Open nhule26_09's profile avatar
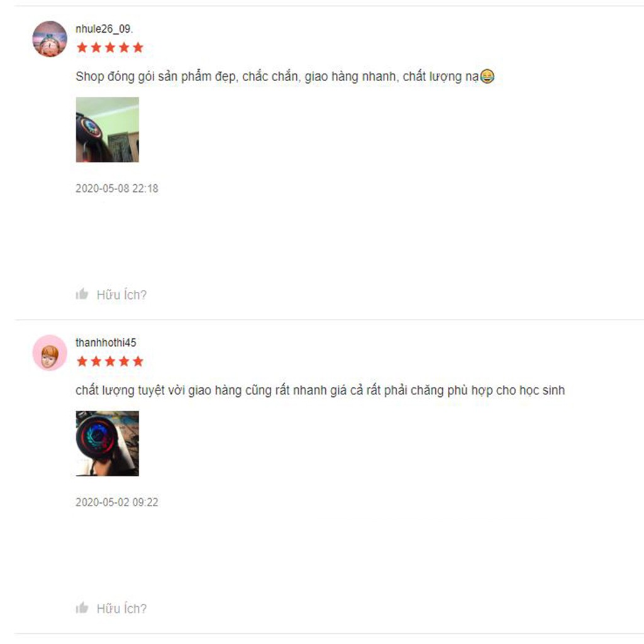This screenshot has width=644, height=644. (50, 39)
